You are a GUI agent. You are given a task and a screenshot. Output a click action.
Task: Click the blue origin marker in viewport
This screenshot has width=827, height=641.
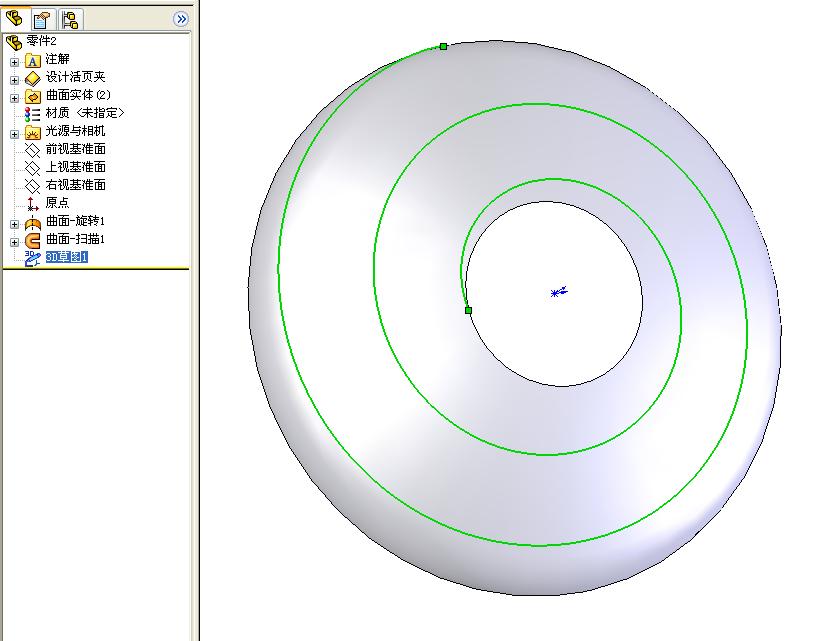click(x=559, y=292)
